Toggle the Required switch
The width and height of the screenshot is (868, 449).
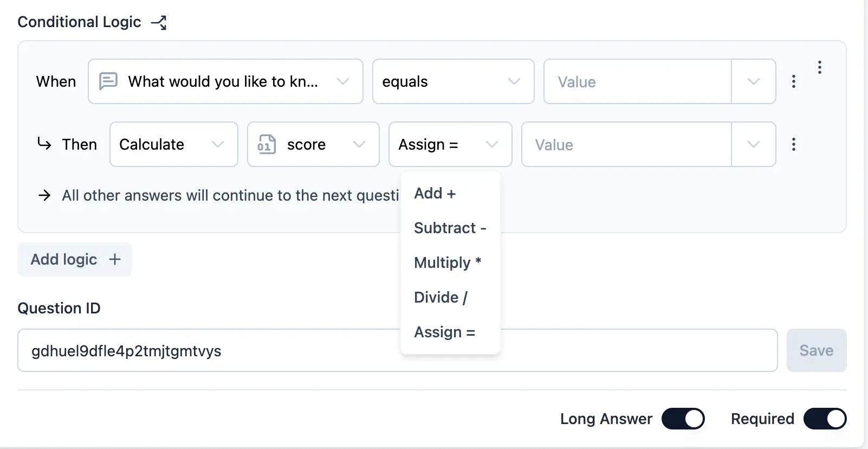[825, 419]
